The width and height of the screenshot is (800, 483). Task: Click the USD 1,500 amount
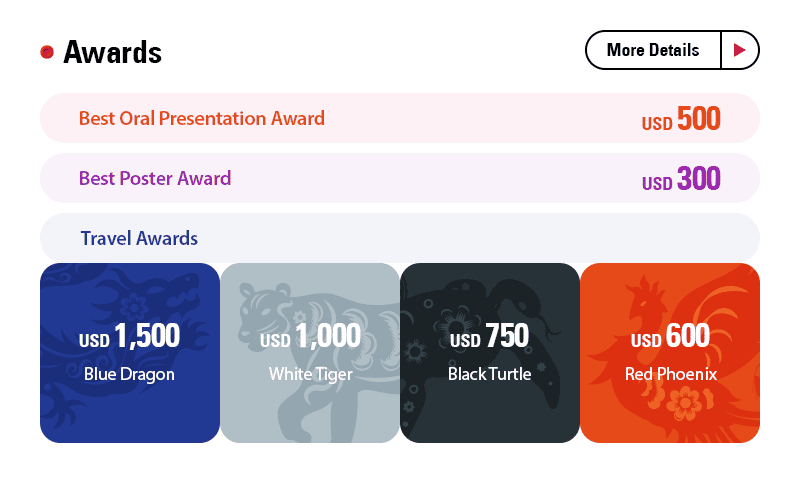(130, 337)
